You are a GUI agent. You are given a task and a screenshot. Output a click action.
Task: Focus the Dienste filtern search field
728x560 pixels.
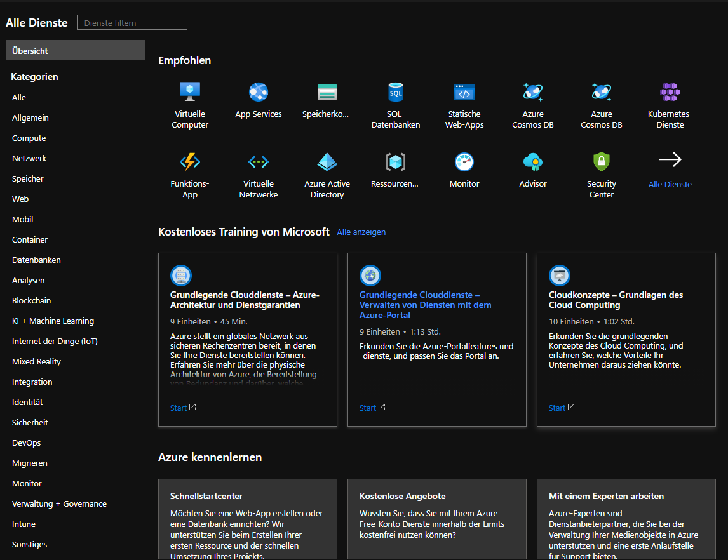(132, 23)
